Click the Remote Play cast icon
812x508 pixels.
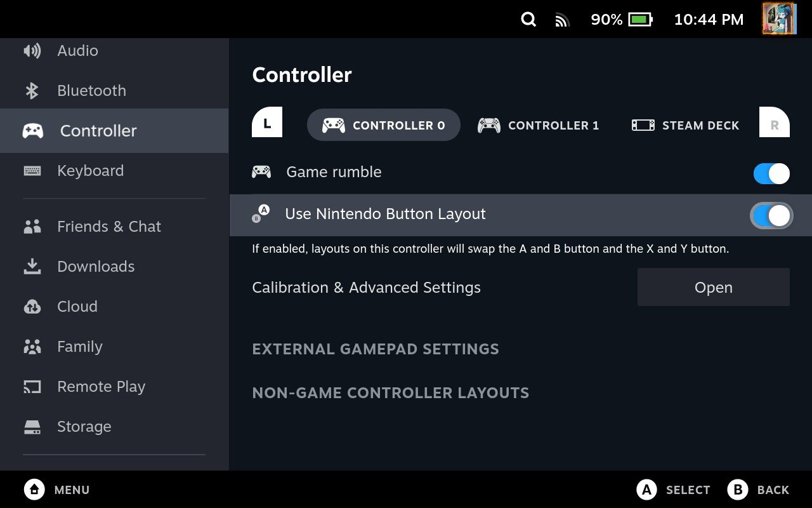(32, 387)
